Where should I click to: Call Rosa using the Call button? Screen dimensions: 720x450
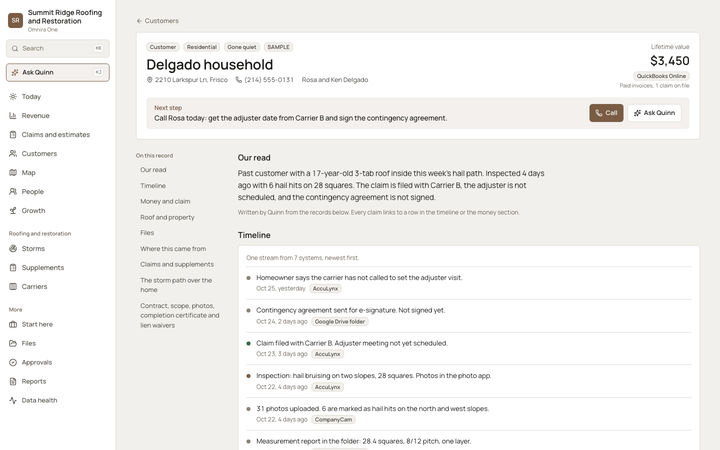coord(606,113)
